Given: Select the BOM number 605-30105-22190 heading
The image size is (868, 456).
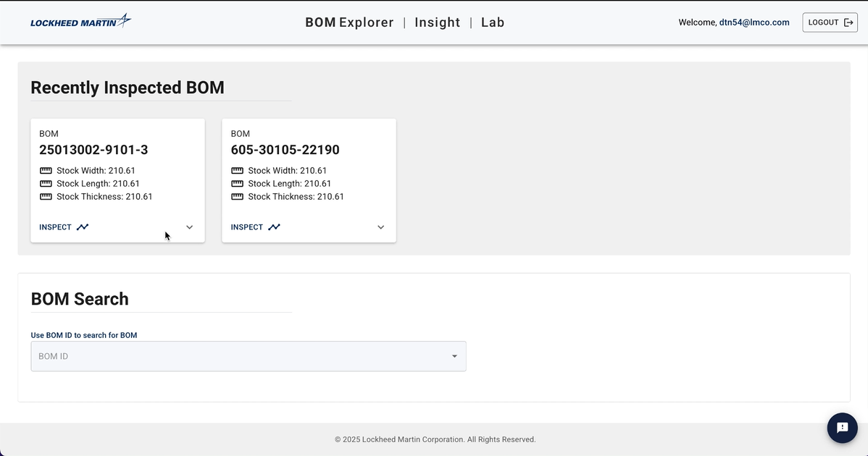Looking at the screenshot, I should click(x=285, y=150).
